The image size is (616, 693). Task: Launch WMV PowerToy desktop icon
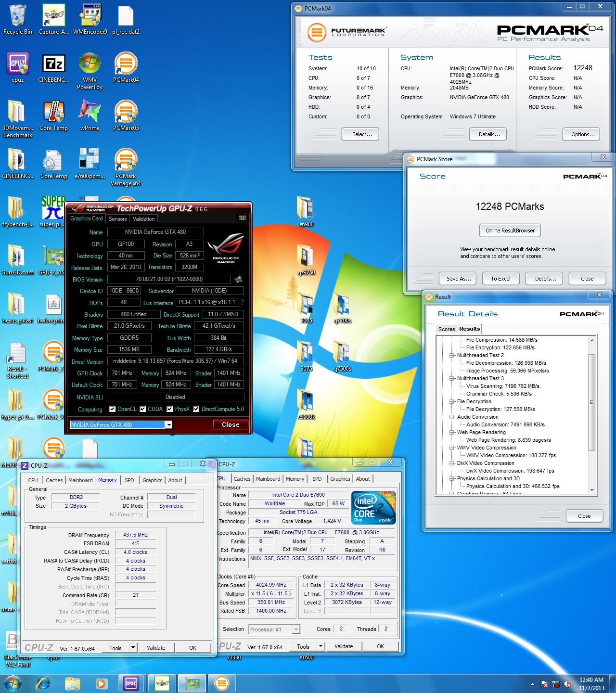[x=90, y=71]
